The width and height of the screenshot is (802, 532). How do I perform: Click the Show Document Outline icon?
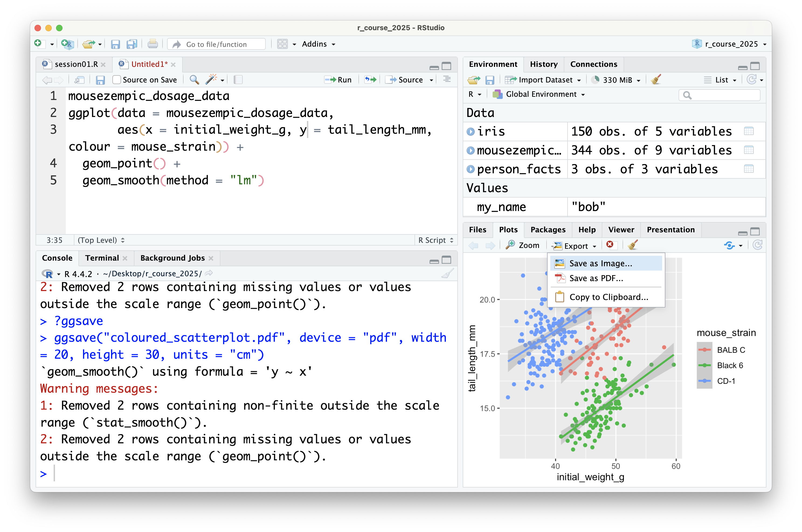pyautogui.click(x=447, y=80)
